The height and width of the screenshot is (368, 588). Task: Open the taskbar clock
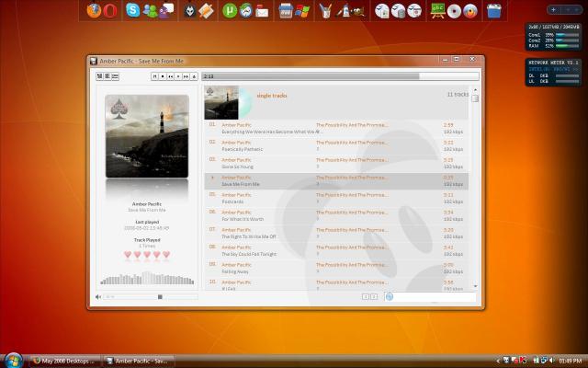(x=570, y=361)
